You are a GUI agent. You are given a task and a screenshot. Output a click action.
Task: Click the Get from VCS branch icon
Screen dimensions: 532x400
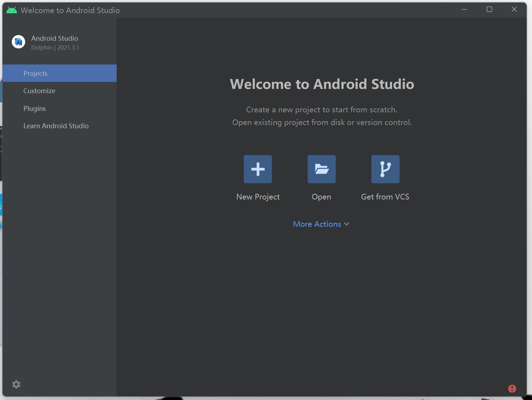(386, 169)
